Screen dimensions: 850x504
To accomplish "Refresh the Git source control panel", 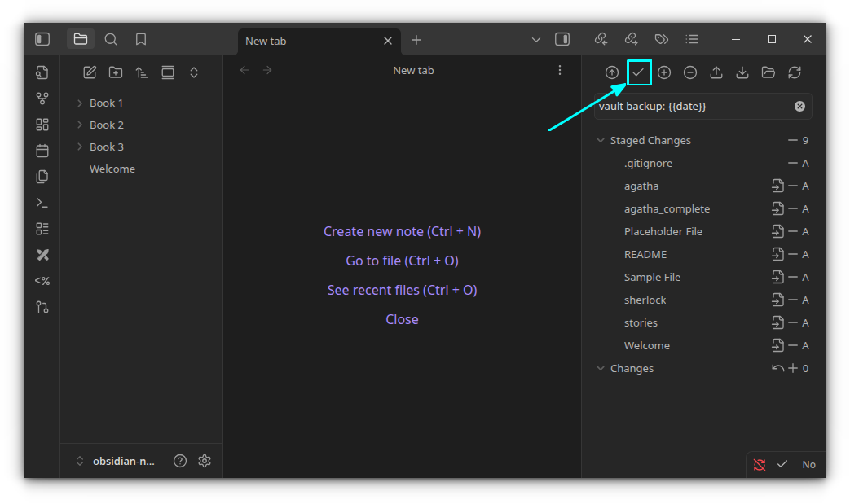I will tap(795, 72).
